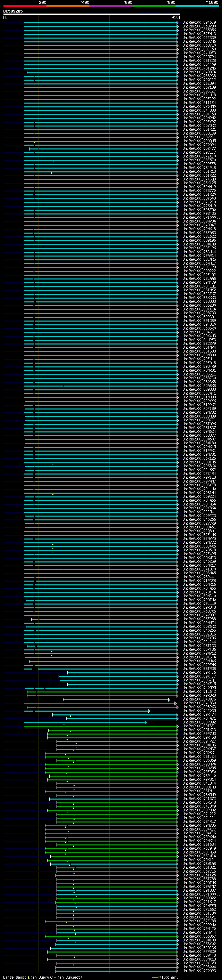Select hit label UniRef100_C4JBY9
This screenshot has height=980, width=222.
[x=199, y=806]
